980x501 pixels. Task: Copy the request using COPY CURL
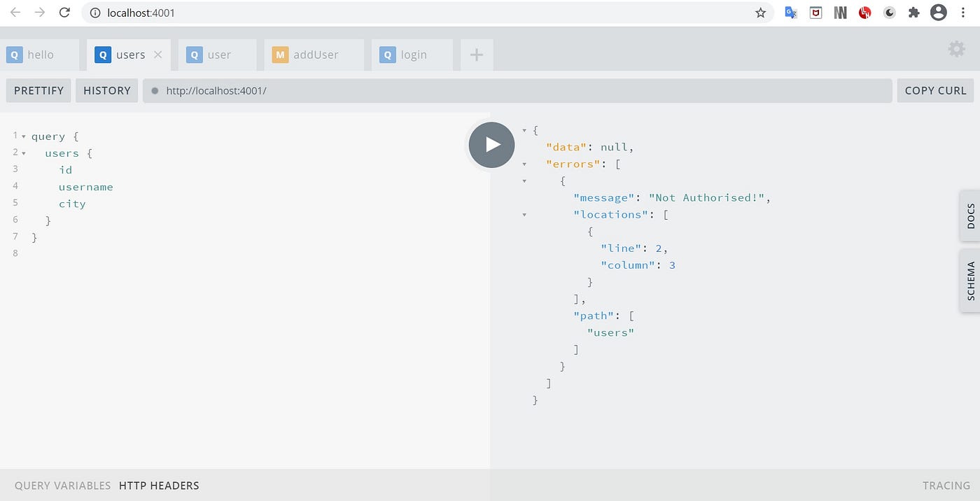(934, 90)
